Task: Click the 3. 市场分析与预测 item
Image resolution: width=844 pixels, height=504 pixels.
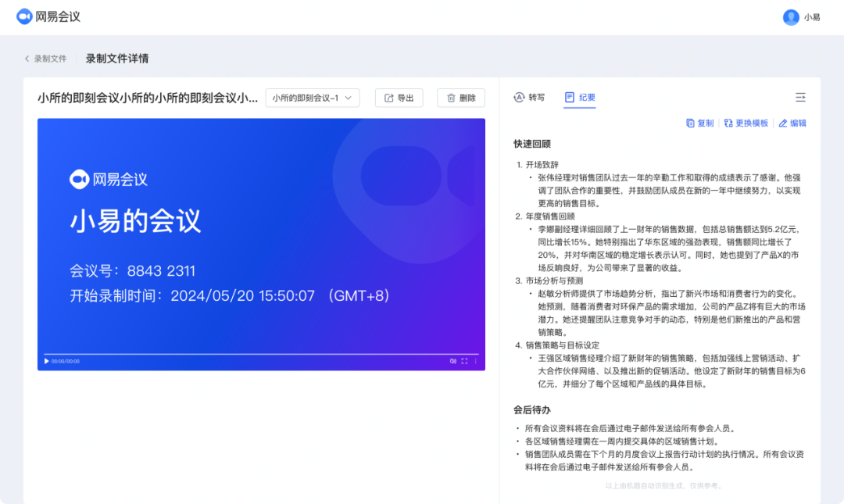Action: 549,281
